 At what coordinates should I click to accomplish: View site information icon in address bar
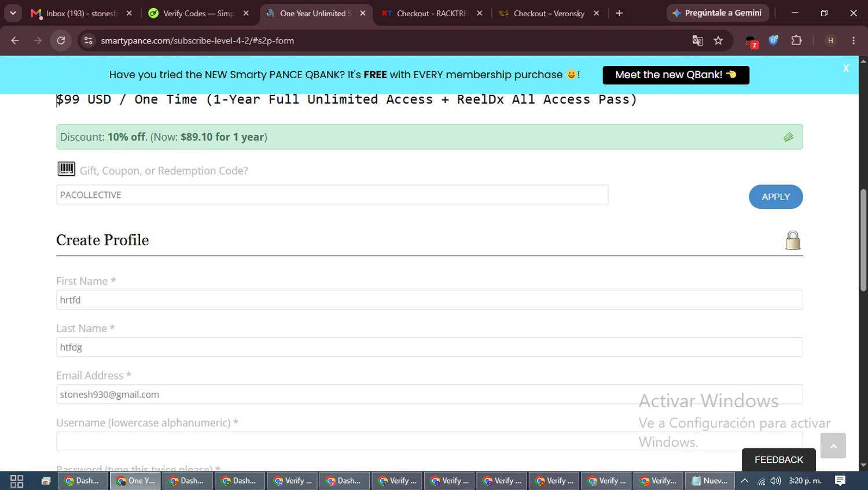[88, 40]
